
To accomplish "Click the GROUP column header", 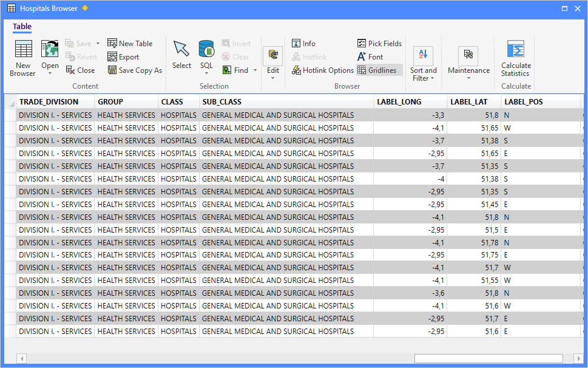I will 126,101.
